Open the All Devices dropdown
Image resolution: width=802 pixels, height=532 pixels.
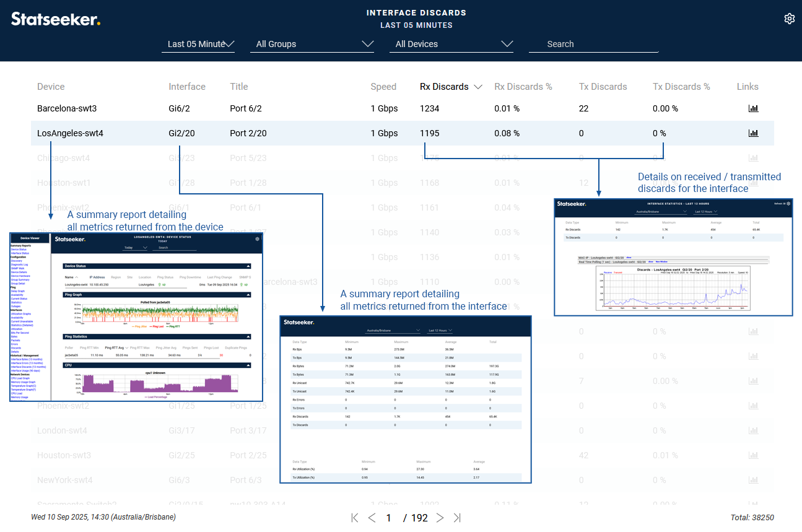[454, 44]
